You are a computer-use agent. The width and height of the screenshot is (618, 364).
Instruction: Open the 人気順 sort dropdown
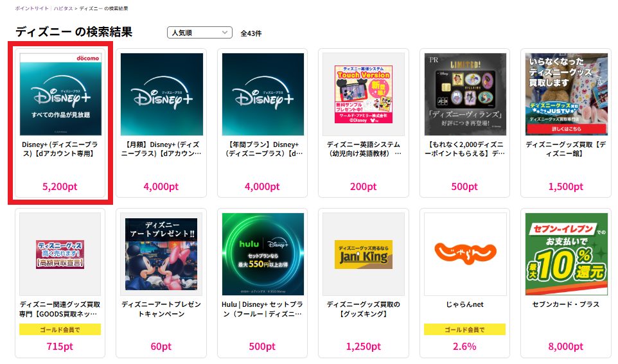199,33
